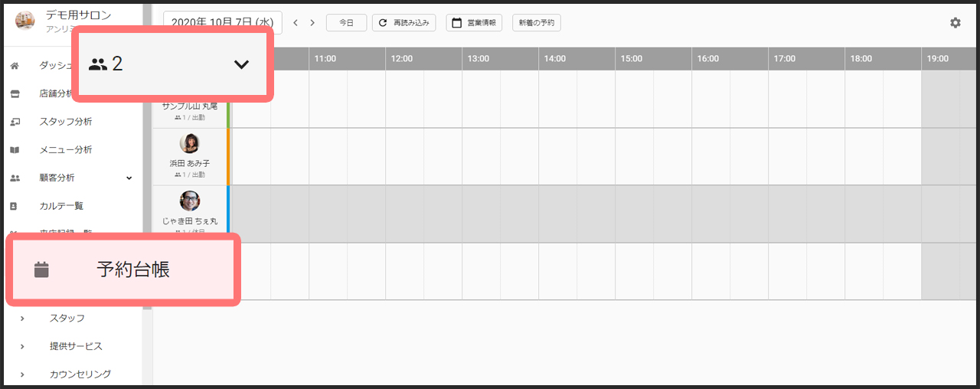Click the store analysis shop icon

click(15, 94)
